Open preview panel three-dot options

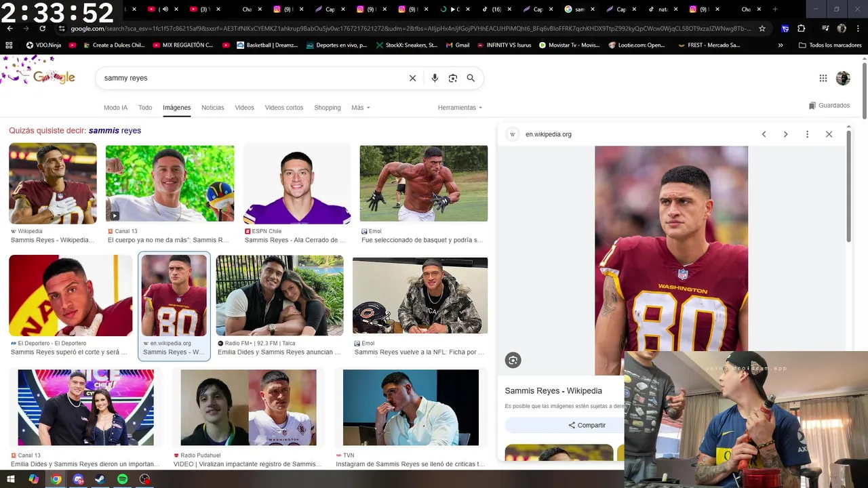[x=807, y=134]
